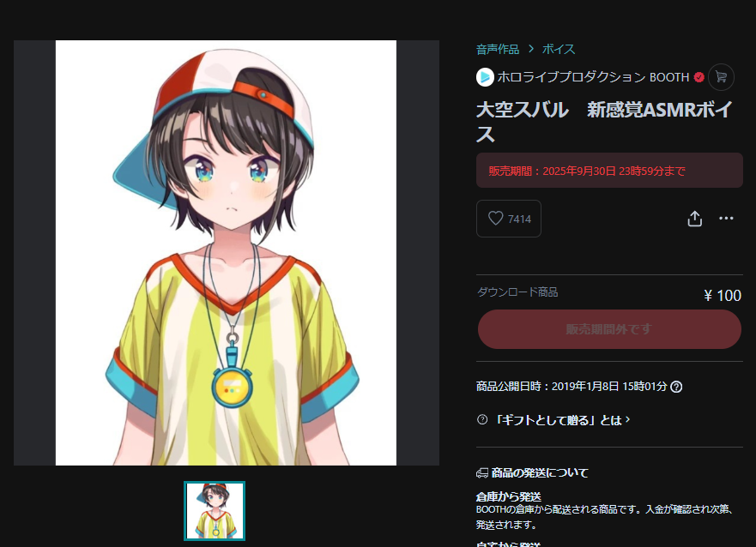Screen dimensions: 756x547
Task: Open the shopping cart icon
Action: pos(721,77)
